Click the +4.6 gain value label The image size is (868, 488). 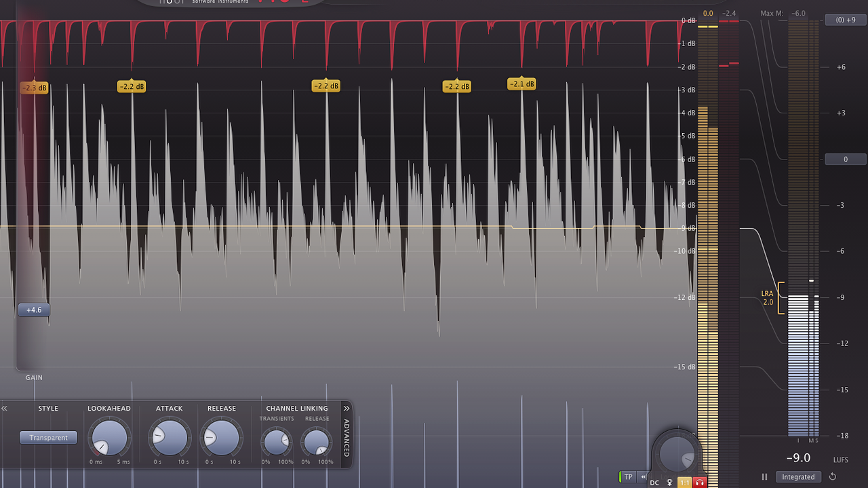(34, 309)
